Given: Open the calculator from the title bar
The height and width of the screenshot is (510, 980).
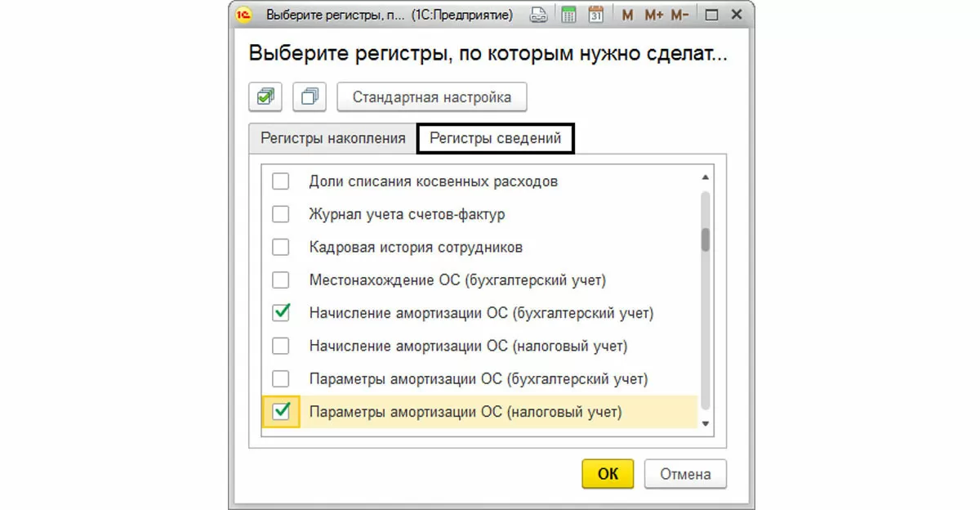Looking at the screenshot, I should (568, 15).
